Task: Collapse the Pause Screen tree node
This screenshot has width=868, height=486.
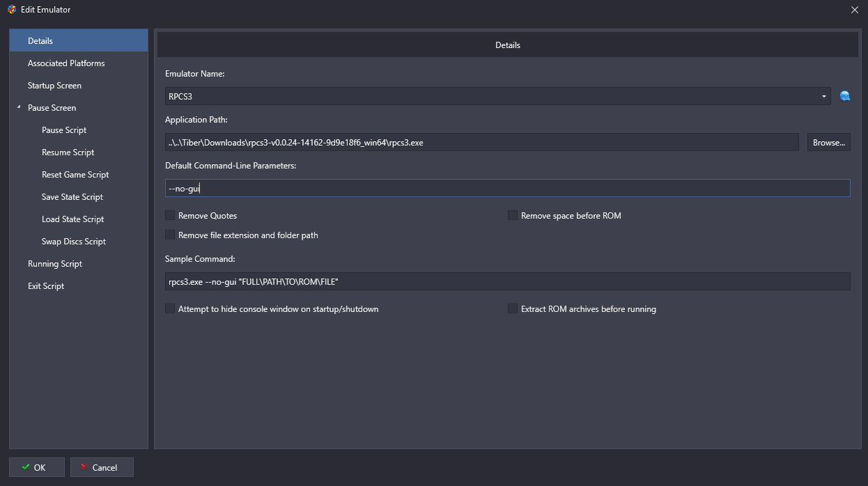Action: point(19,107)
